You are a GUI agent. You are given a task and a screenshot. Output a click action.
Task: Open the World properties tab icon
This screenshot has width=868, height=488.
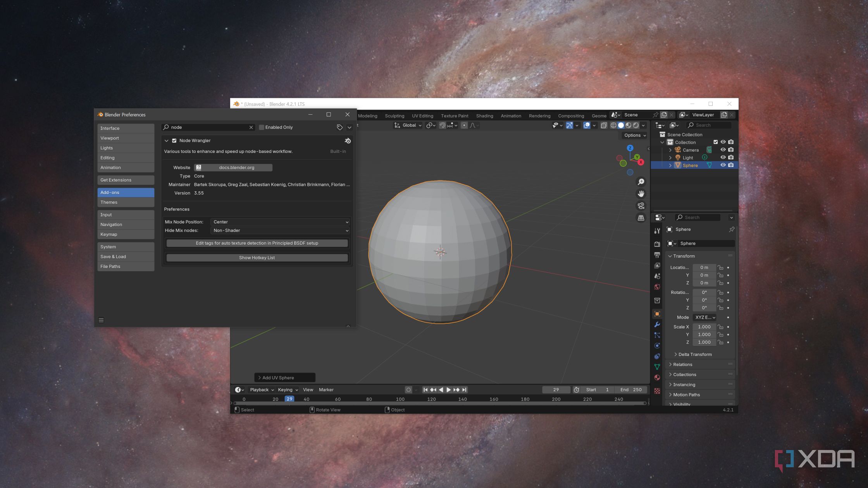tap(657, 287)
